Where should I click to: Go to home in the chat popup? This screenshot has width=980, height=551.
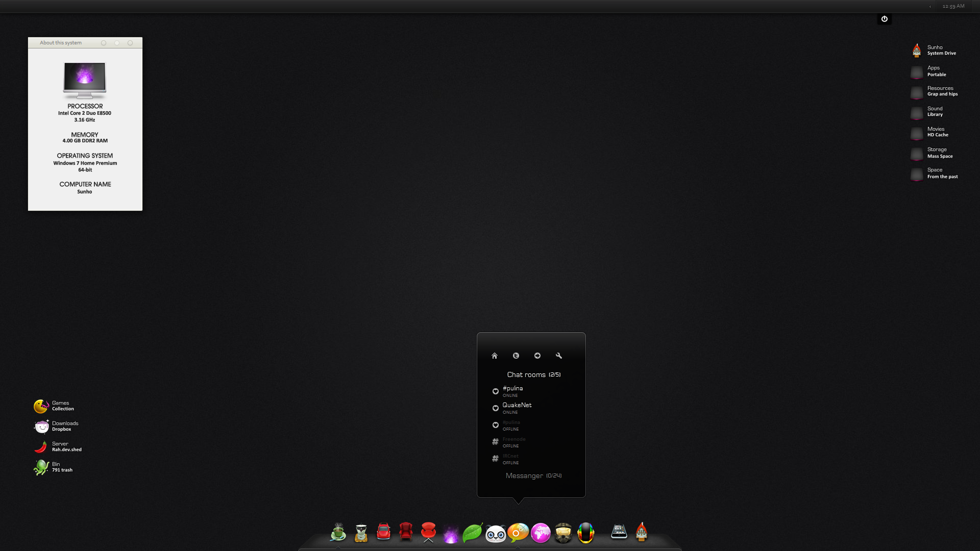pos(495,356)
